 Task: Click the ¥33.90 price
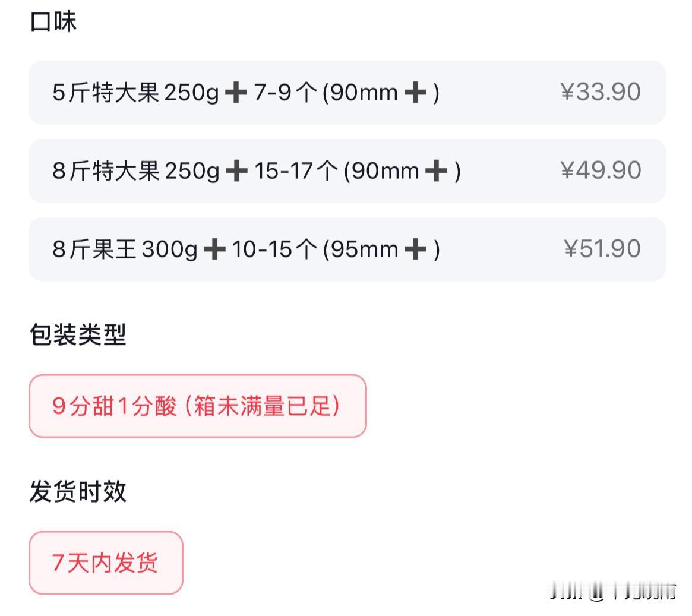click(601, 92)
